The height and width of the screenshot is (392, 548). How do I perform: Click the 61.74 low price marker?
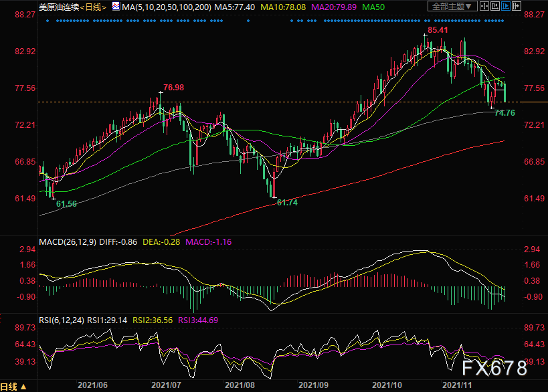(x=287, y=203)
